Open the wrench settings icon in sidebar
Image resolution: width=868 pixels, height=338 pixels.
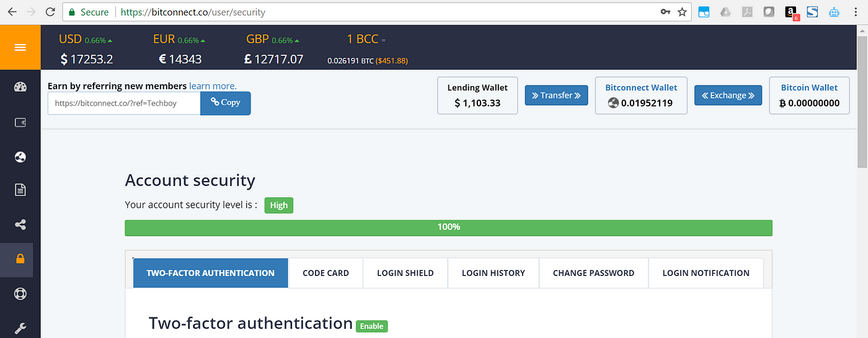click(x=20, y=328)
